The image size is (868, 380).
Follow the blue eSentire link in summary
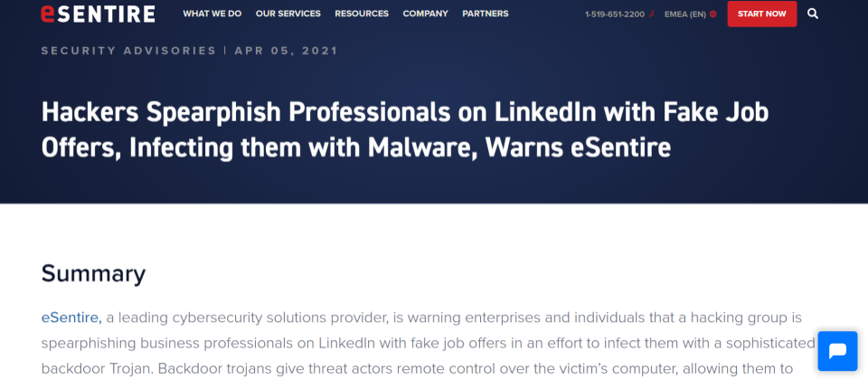click(71, 318)
